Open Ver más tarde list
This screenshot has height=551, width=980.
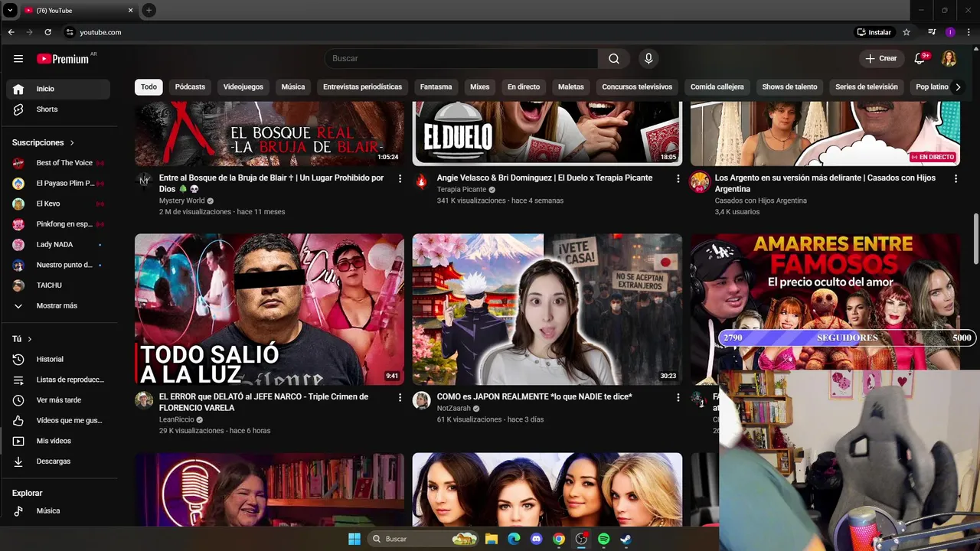(x=58, y=400)
